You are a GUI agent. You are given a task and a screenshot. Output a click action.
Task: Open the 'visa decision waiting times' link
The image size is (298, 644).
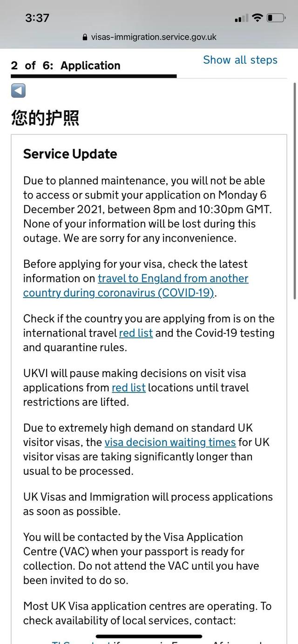(x=172, y=442)
